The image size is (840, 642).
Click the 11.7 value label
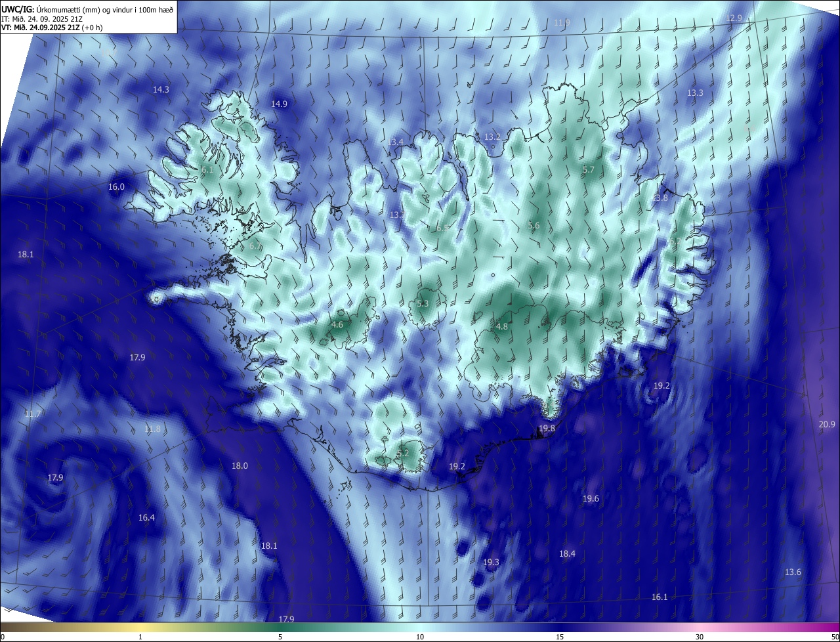tap(32, 415)
